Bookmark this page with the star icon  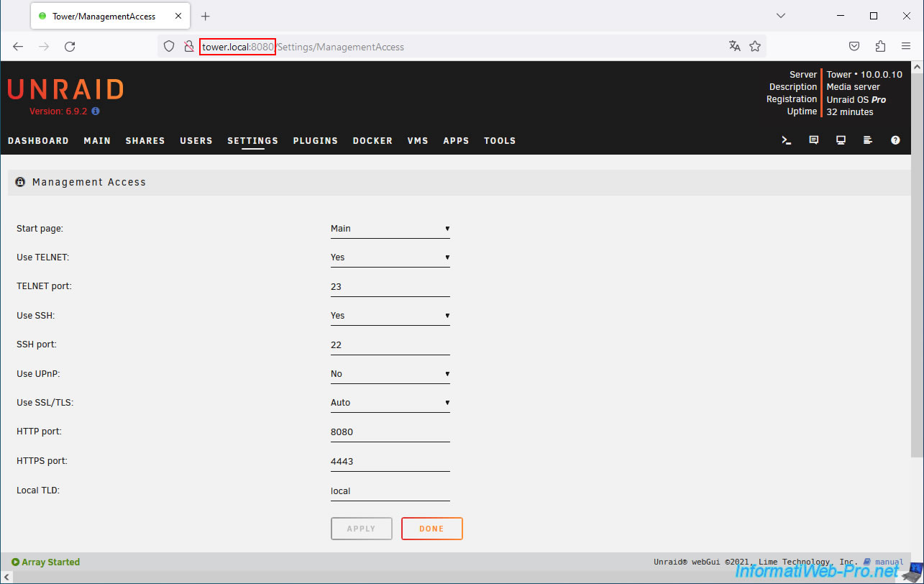(755, 46)
